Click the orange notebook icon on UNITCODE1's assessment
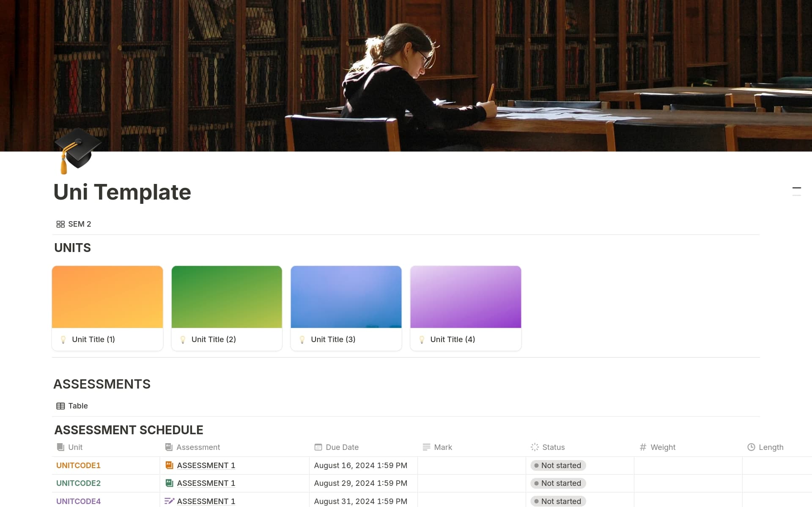The height and width of the screenshot is (507, 812). [x=169, y=465]
